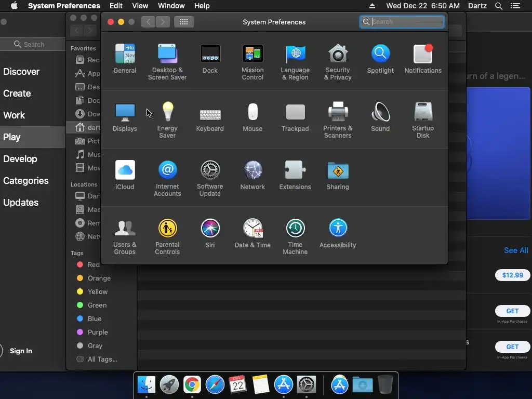Click the Spotlight magnifier in menu bar
This screenshot has width=532, height=399.
coord(498,6)
